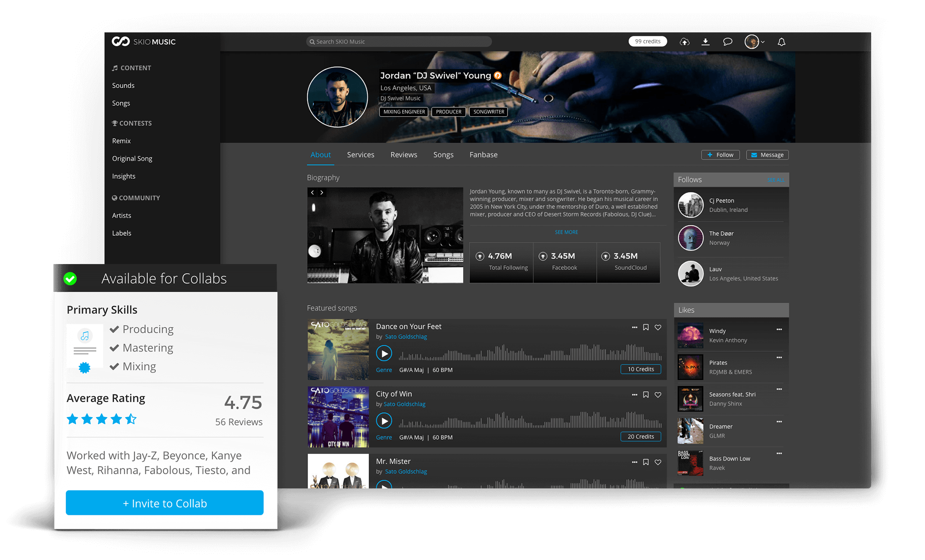The width and height of the screenshot is (925, 560).
Task: Click the SKIO Music logo
Action: tap(143, 41)
